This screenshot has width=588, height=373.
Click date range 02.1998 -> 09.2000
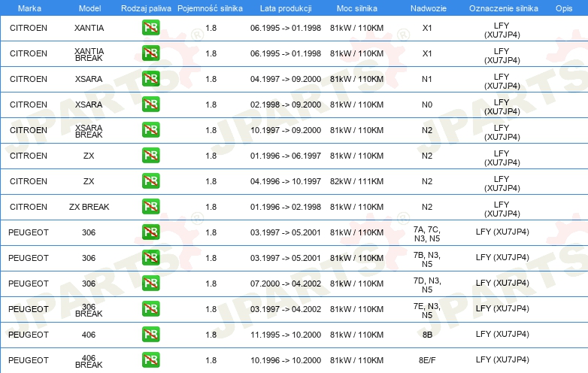(x=286, y=105)
